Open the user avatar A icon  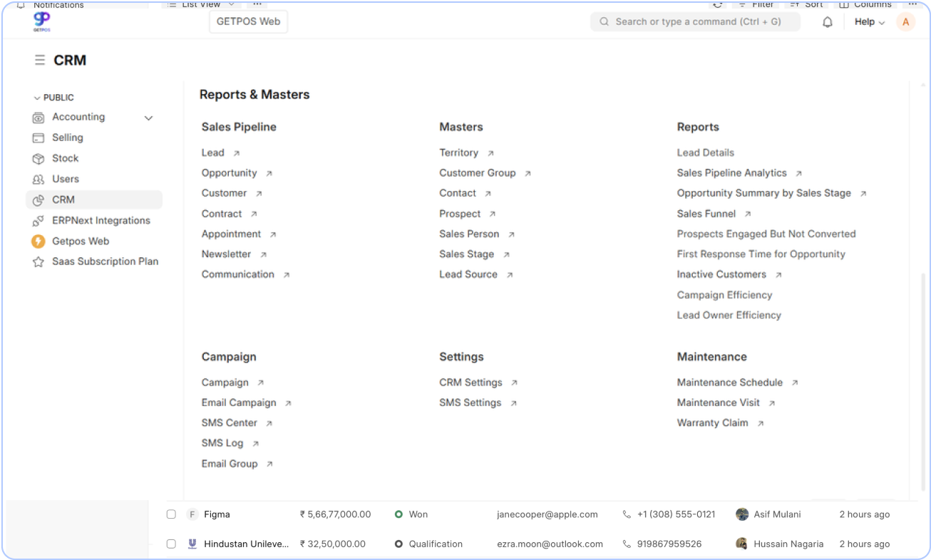905,22
